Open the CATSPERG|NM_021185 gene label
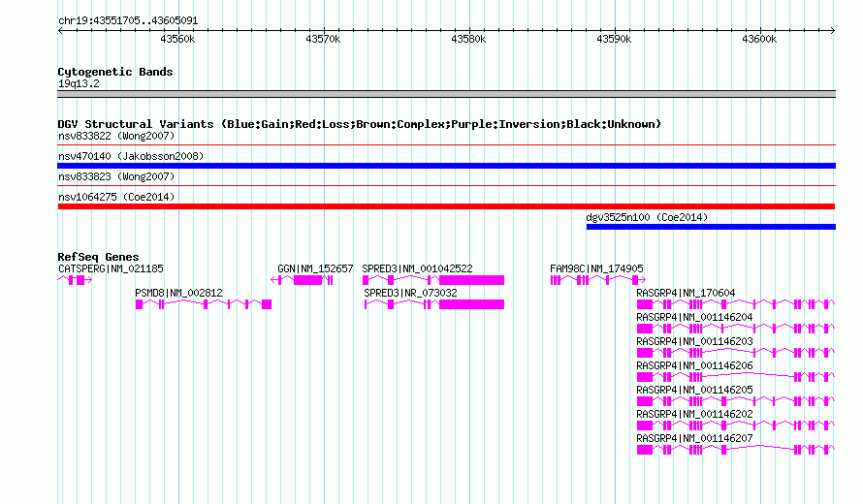This screenshot has width=863, height=504. pos(111,268)
